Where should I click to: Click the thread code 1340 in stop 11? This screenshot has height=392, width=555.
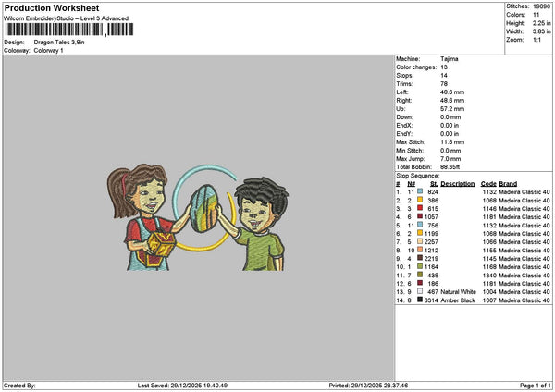[x=489, y=275]
